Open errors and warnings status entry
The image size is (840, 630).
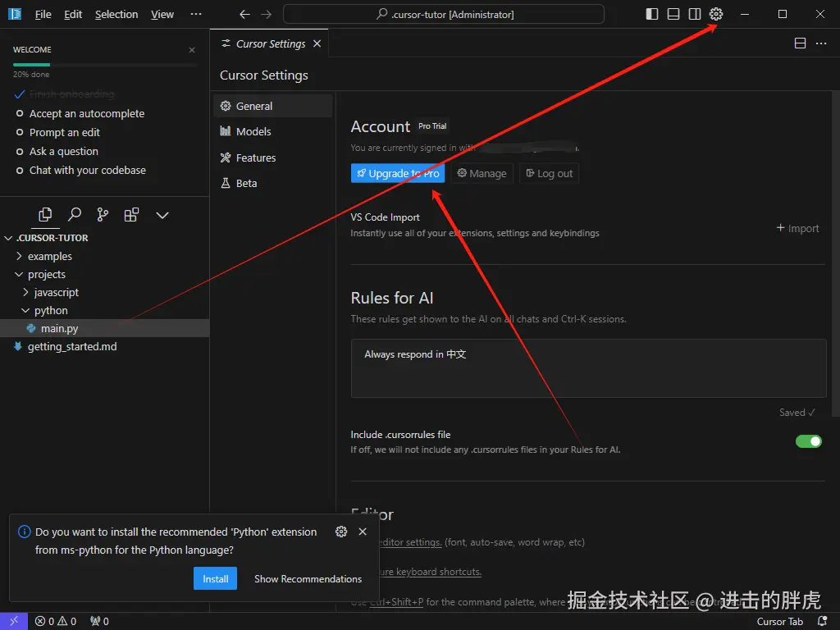[56, 621]
